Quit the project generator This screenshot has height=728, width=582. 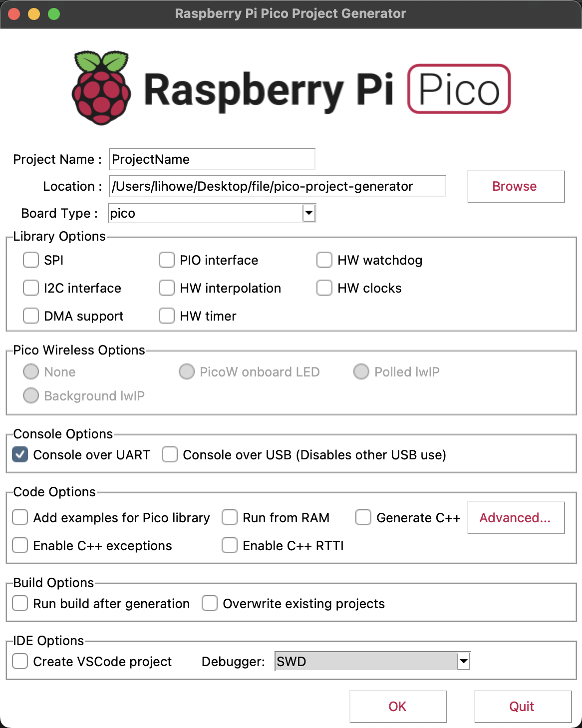(x=522, y=707)
